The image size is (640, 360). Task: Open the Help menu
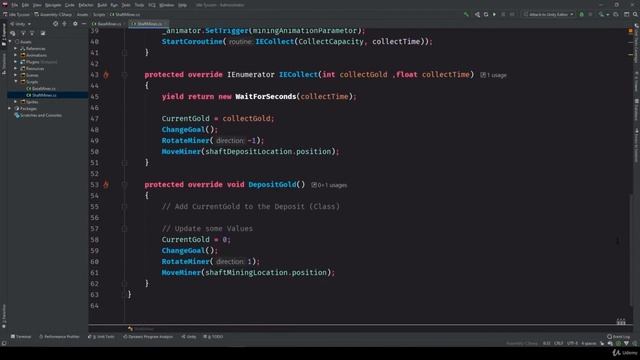[x=182, y=5]
